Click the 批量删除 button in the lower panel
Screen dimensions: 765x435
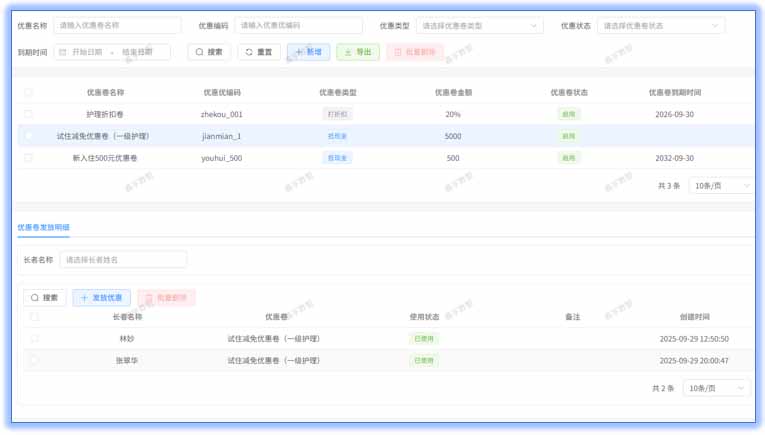[x=166, y=298]
